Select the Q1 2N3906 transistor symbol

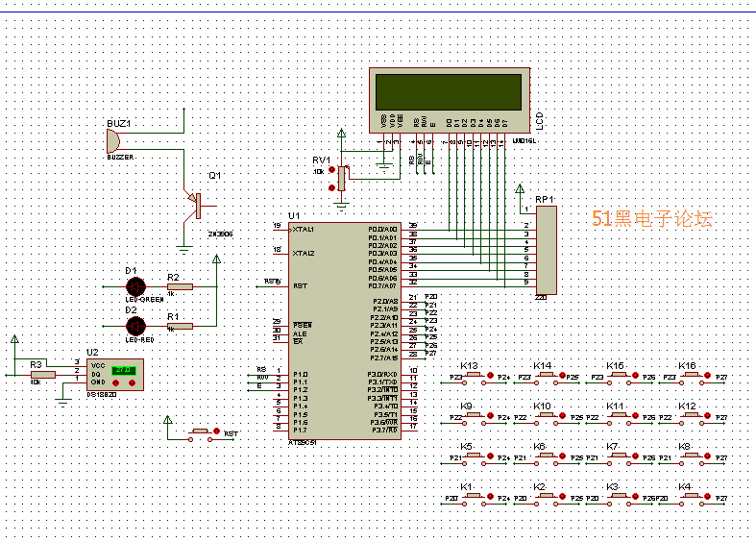[x=198, y=206]
